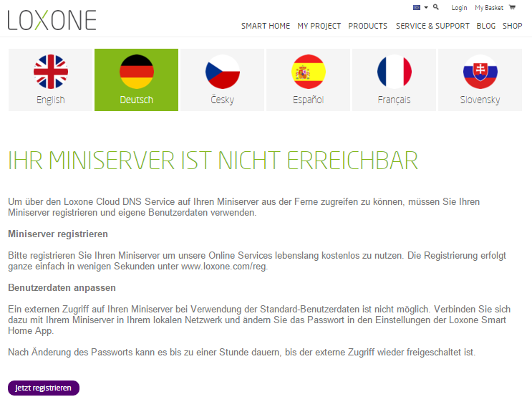The height and width of the screenshot is (402, 532).
Task: Choose the Slovensky language label
Action: 480,100
